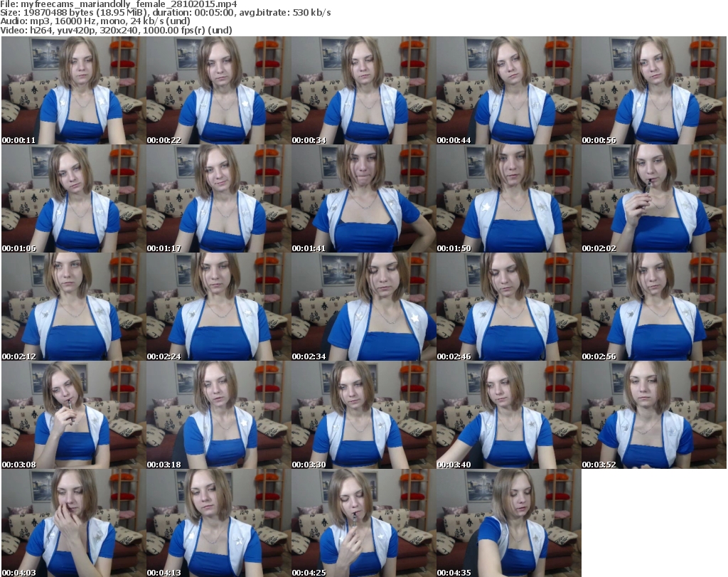
Task: Select the thumbnail stamped 00:02:02
Action: point(653,198)
